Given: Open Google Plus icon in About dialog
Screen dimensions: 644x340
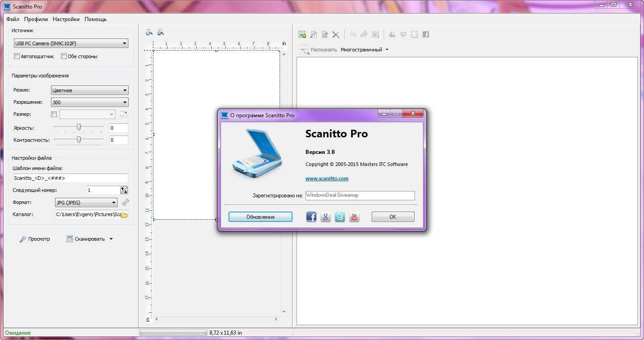Looking at the screenshot, I should [326, 217].
